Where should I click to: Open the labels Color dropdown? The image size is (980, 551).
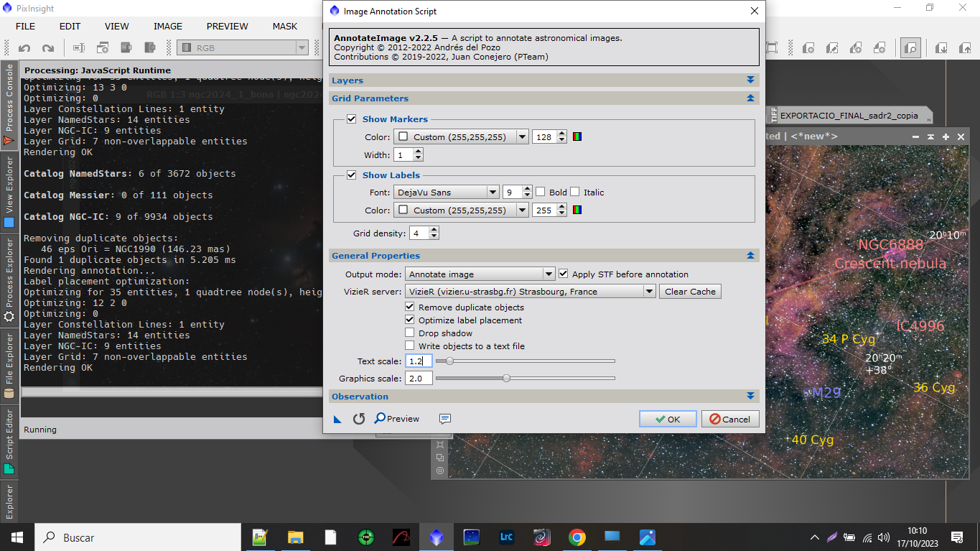pyautogui.click(x=461, y=210)
